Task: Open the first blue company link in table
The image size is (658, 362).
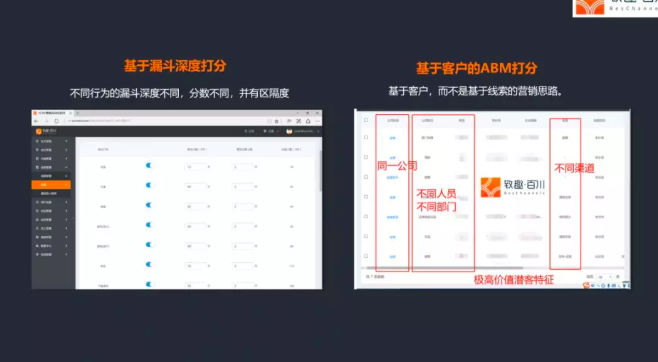Action: (392, 138)
